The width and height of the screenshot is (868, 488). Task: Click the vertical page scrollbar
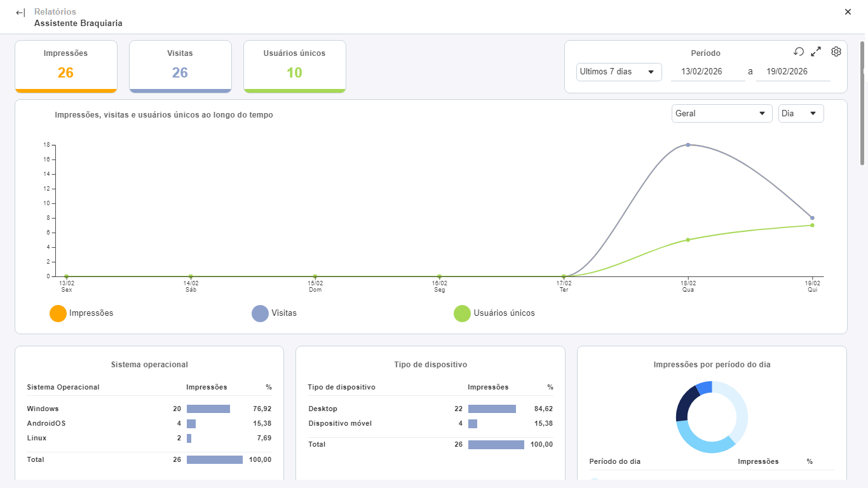click(863, 103)
